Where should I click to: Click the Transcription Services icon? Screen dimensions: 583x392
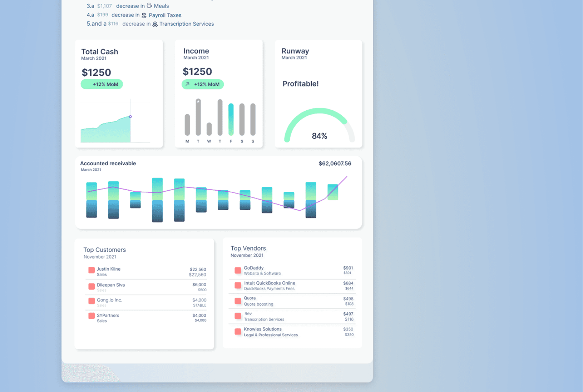click(155, 24)
